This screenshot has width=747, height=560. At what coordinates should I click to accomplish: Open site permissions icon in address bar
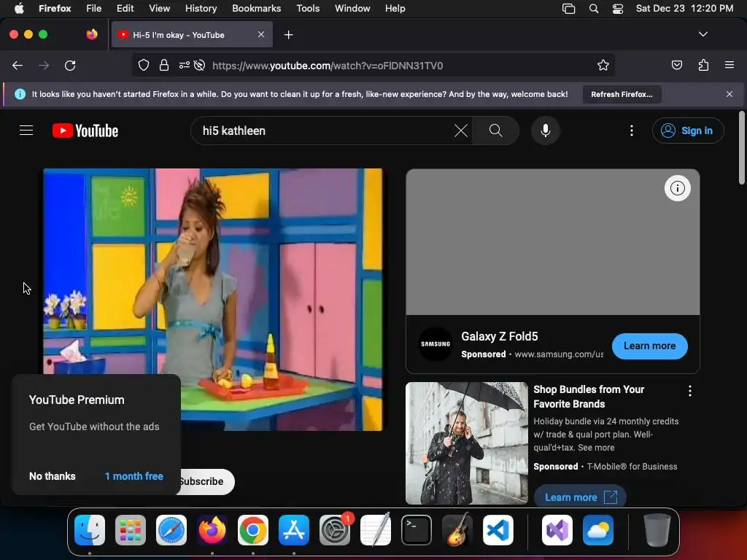[x=185, y=65]
